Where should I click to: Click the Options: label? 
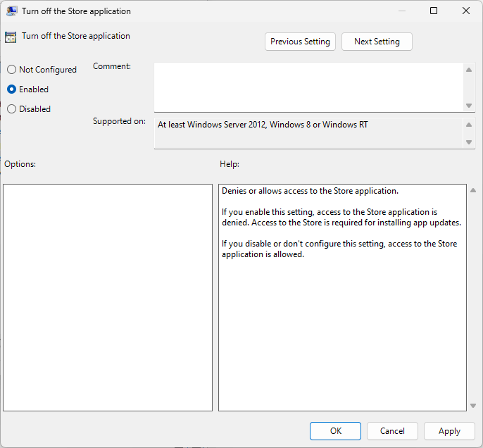tap(20, 164)
